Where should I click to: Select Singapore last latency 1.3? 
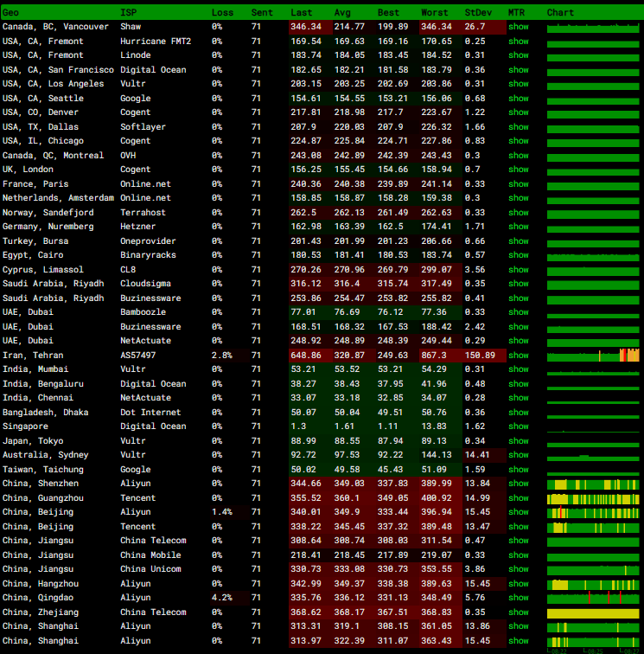click(298, 426)
